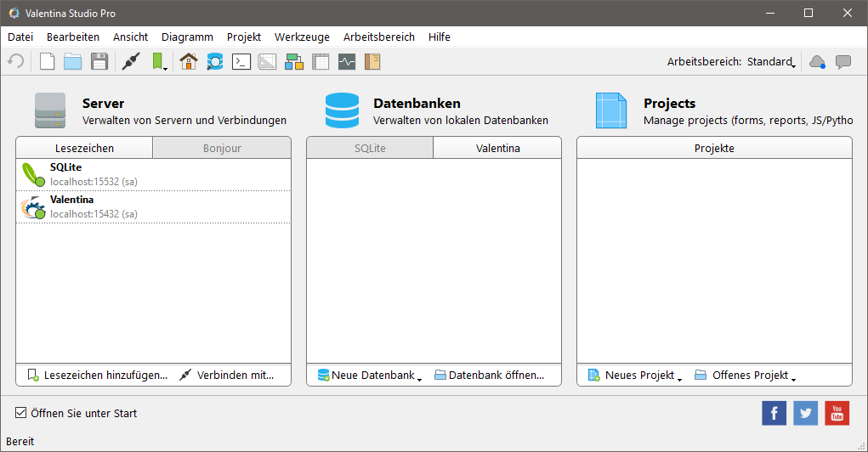Open the Facebook link icon
Image resolution: width=868 pixels, height=452 pixels.
pos(774,413)
